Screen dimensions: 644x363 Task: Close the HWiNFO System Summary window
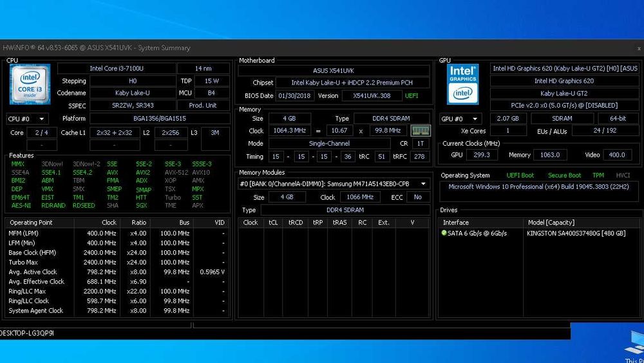(639, 48)
